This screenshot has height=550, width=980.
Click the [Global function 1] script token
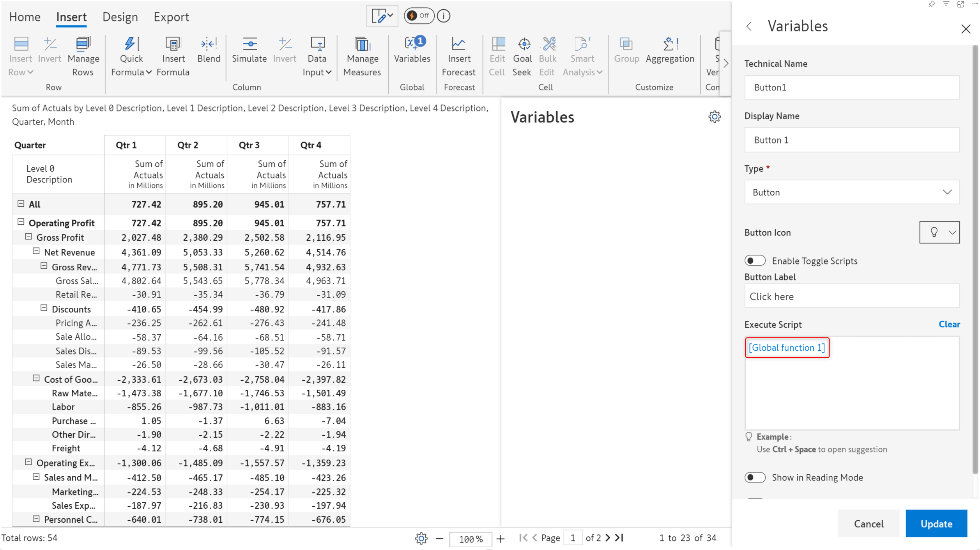(787, 348)
